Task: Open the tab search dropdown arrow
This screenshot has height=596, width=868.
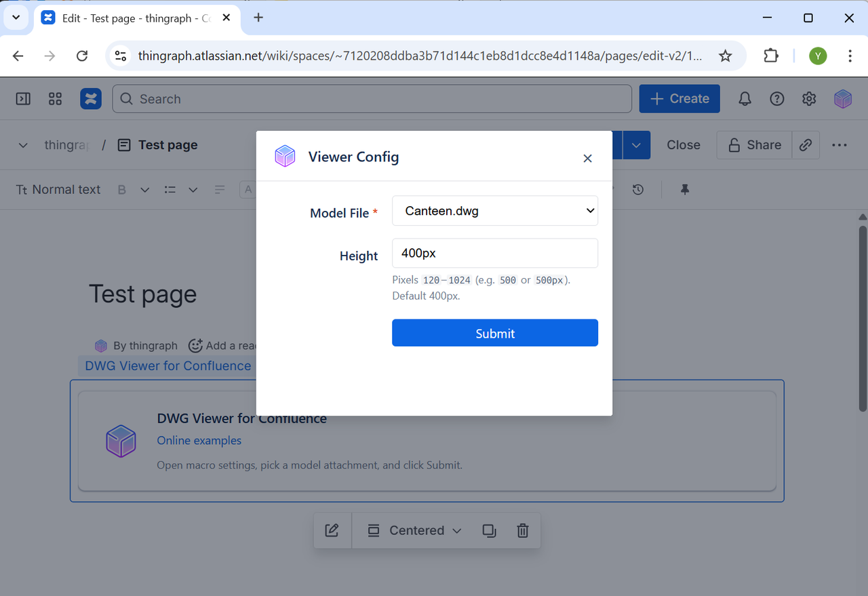Action: (16, 18)
